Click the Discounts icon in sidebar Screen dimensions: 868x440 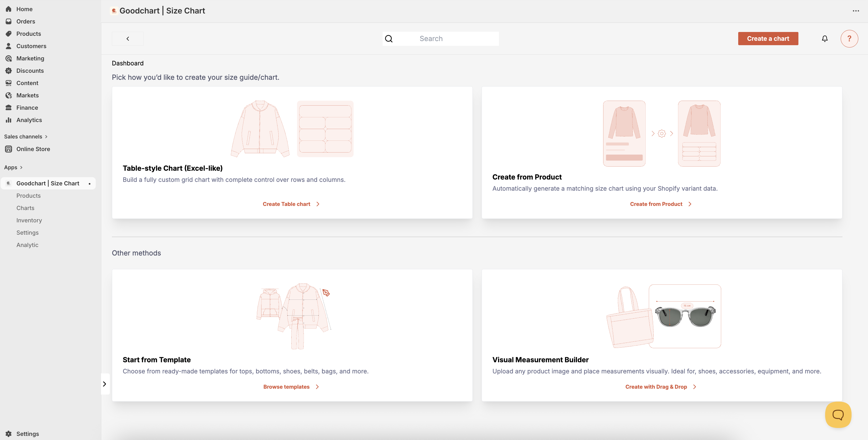coord(9,71)
